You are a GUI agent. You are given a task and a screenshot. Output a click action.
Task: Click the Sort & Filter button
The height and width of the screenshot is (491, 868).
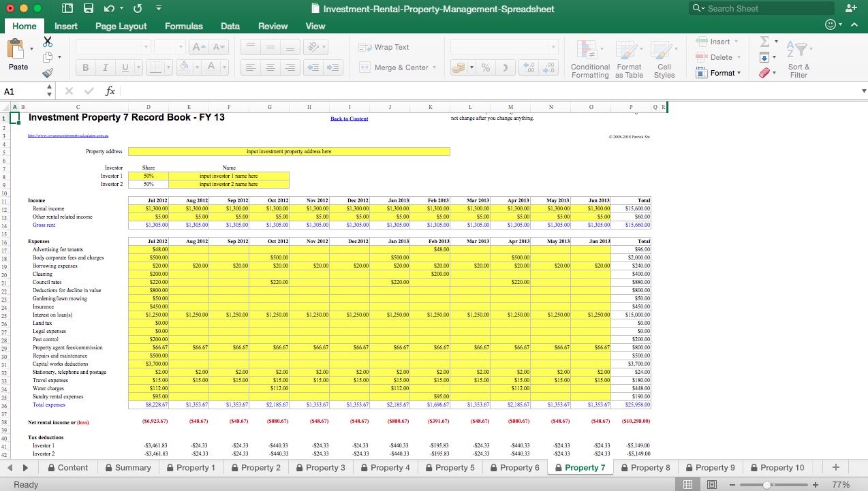point(799,58)
